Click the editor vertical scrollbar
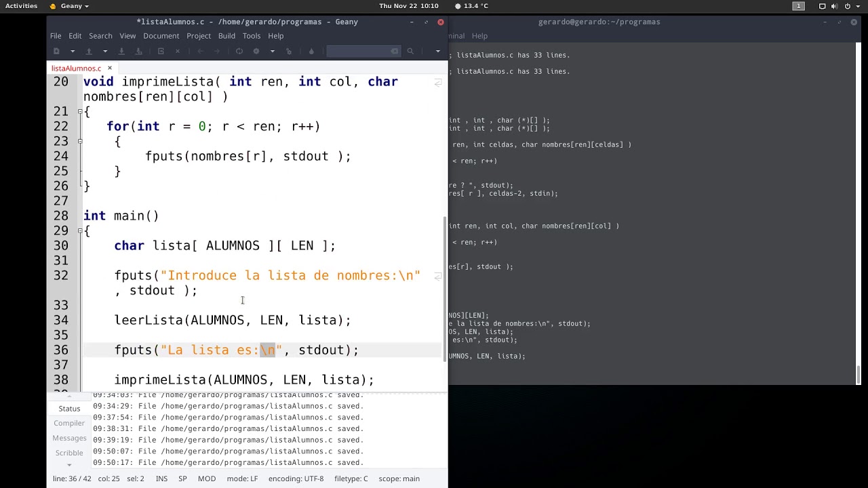 coord(446,289)
